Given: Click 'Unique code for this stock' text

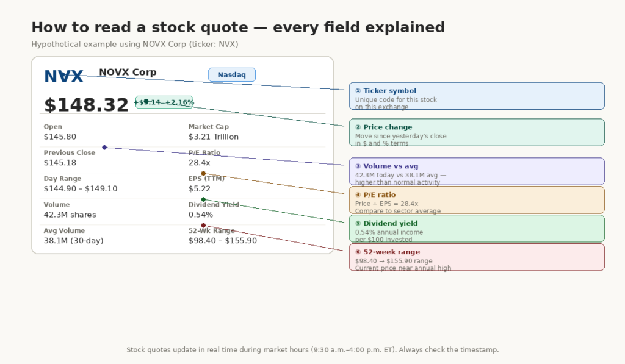Looking at the screenshot, I should tap(396, 99).
